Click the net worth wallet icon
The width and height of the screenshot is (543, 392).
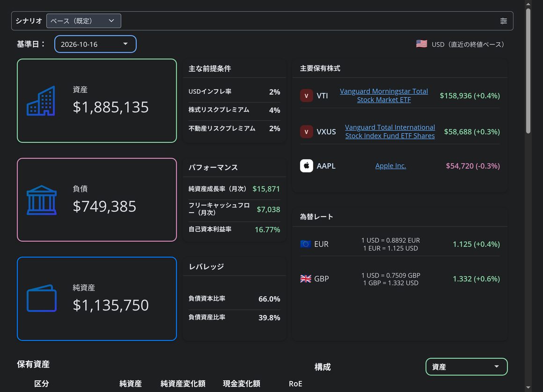click(42, 298)
